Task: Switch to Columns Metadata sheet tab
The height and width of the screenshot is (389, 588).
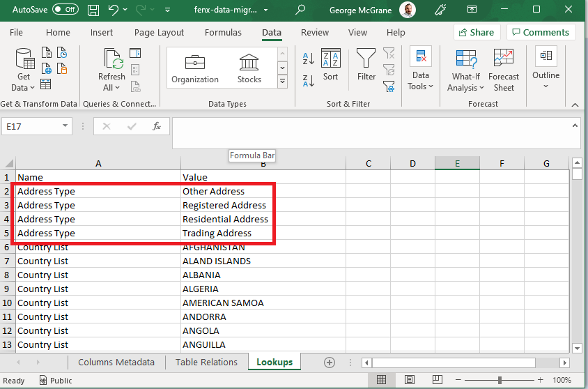Action: (116, 363)
